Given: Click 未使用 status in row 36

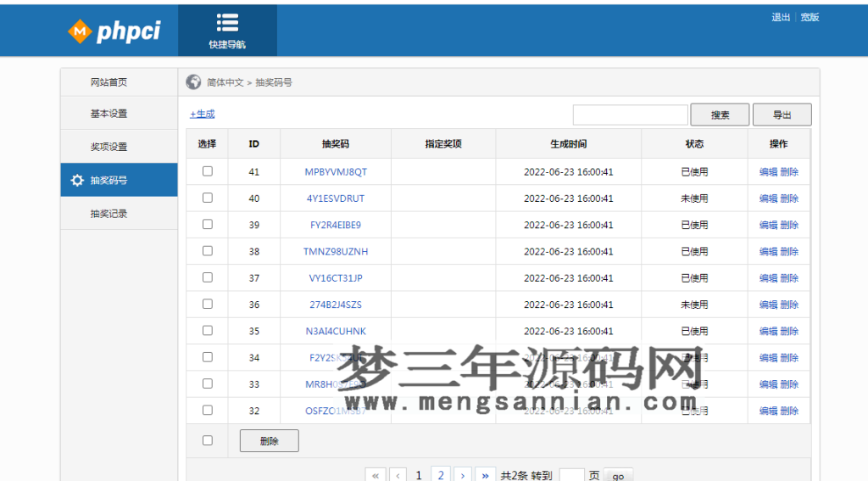Looking at the screenshot, I should [694, 305].
